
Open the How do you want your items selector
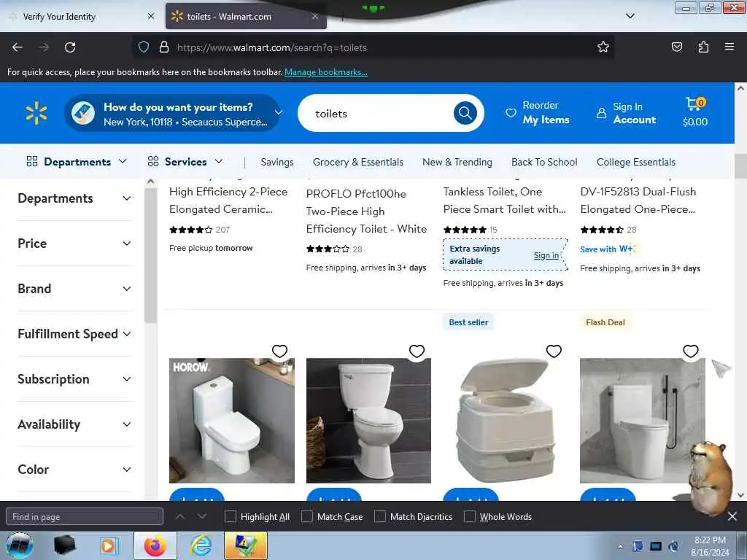point(174,113)
